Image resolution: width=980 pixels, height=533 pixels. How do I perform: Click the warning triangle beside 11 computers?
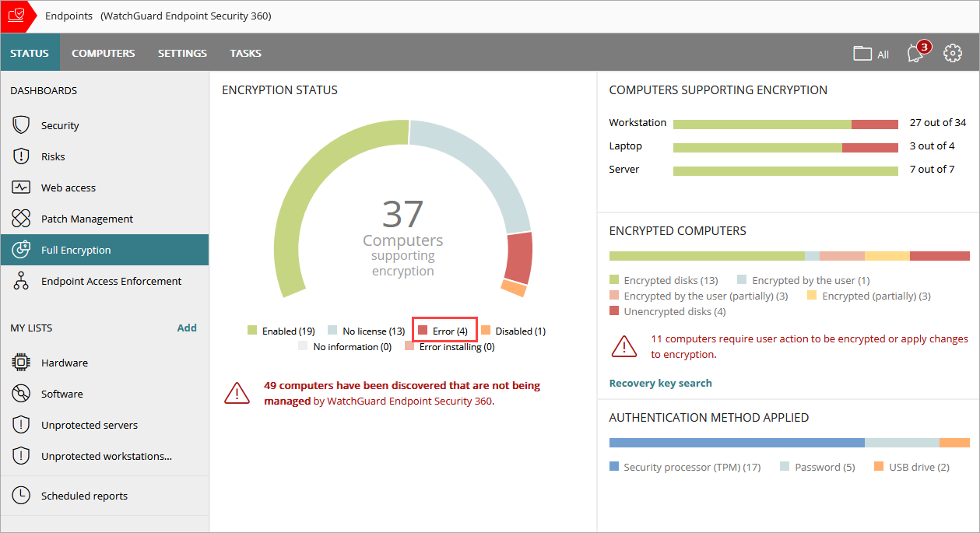click(623, 346)
